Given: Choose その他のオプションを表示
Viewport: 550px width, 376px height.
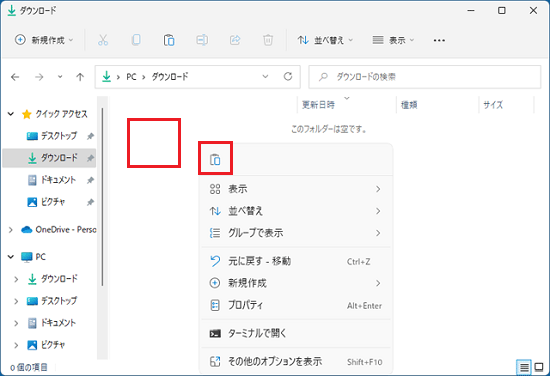Looking at the screenshot, I should pyautogui.click(x=296, y=361).
